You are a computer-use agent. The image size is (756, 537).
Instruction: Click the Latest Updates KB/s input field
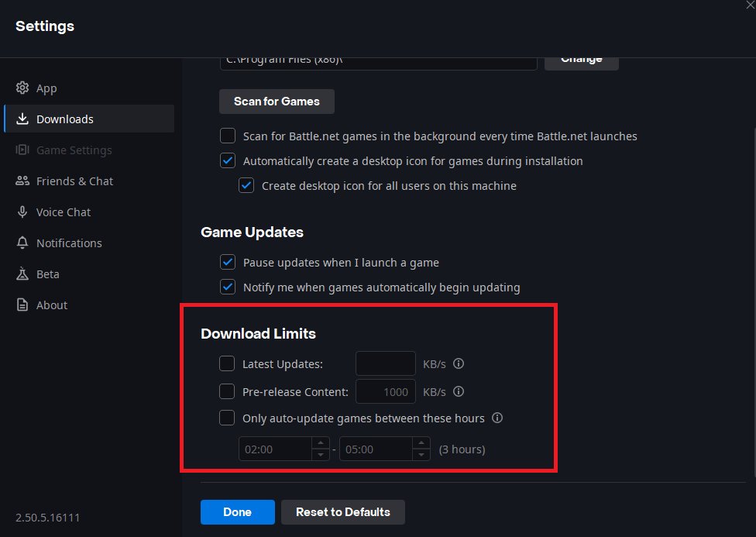(x=386, y=363)
